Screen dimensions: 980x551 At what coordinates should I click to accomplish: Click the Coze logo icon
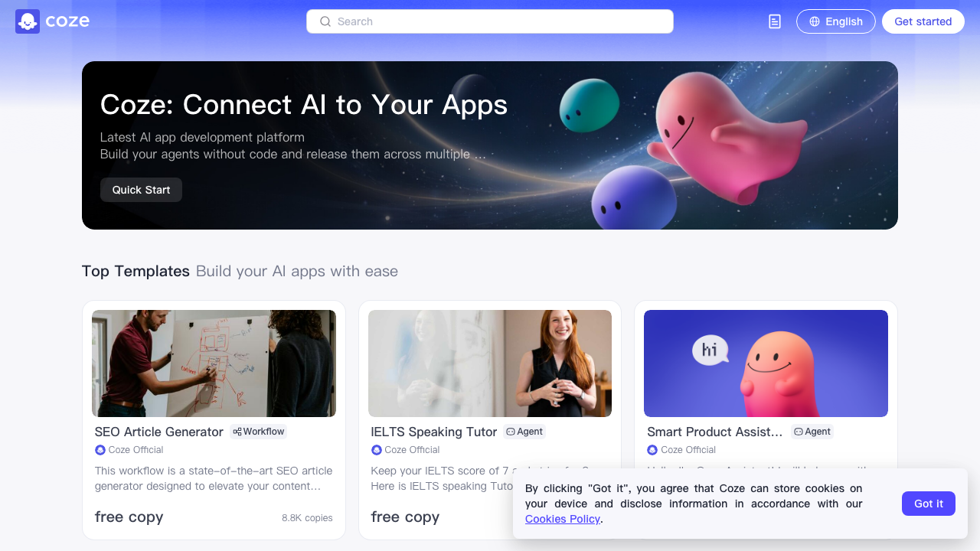[28, 21]
